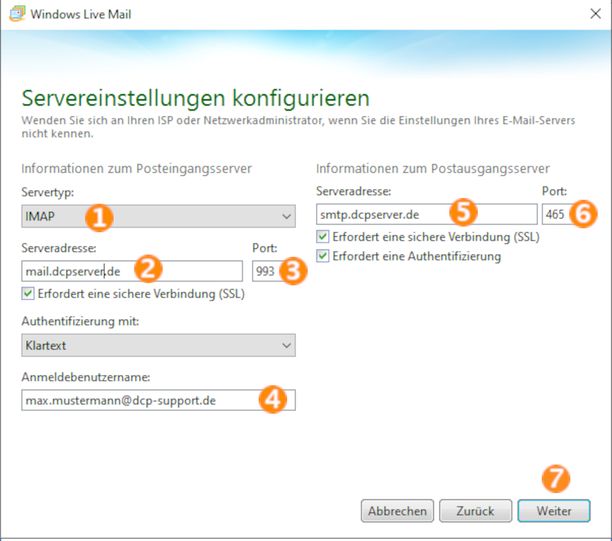Click the Informationen zum Postausgangsserver label
This screenshot has width=612, height=541.
[433, 169]
